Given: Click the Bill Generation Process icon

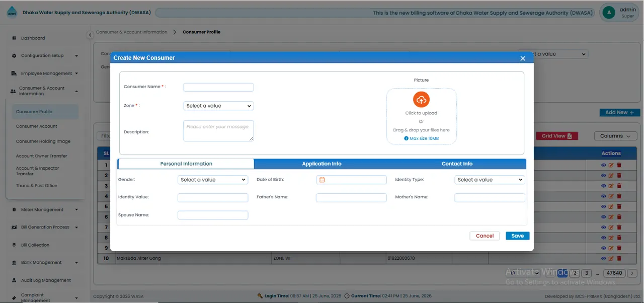Looking at the screenshot, I should pyautogui.click(x=14, y=227).
